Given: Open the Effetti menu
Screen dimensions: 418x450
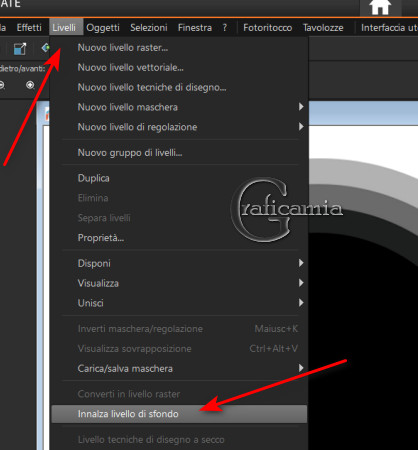Looking at the screenshot, I should pos(29,27).
